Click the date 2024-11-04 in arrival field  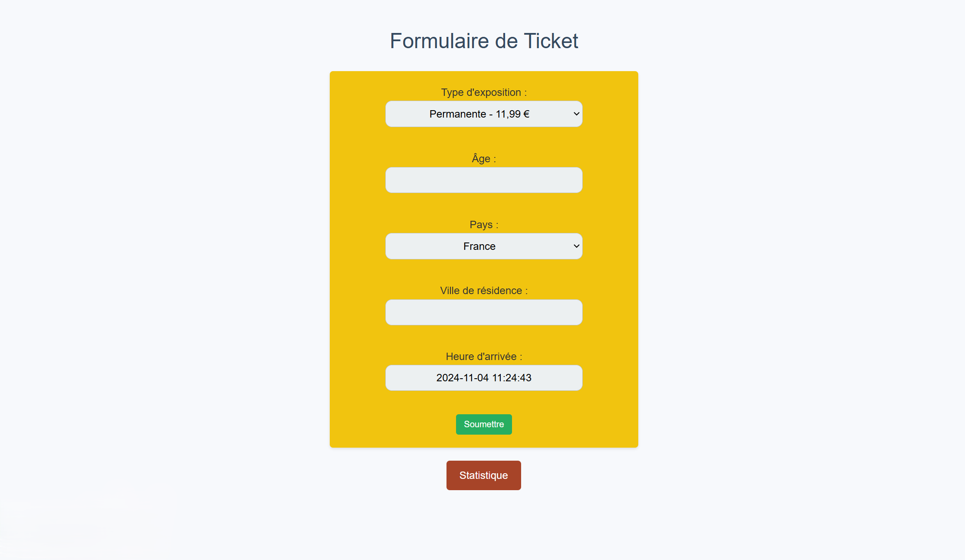pyautogui.click(x=462, y=378)
